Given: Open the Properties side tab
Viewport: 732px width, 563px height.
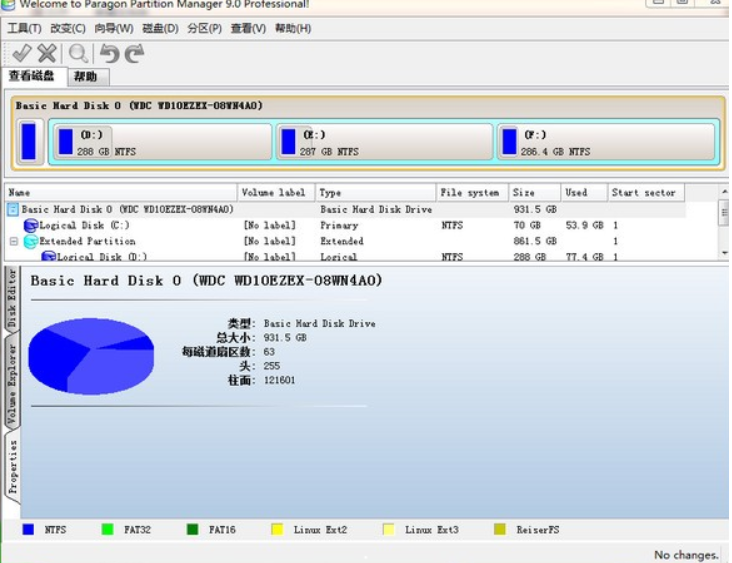Looking at the screenshot, I should [x=12, y=467].
